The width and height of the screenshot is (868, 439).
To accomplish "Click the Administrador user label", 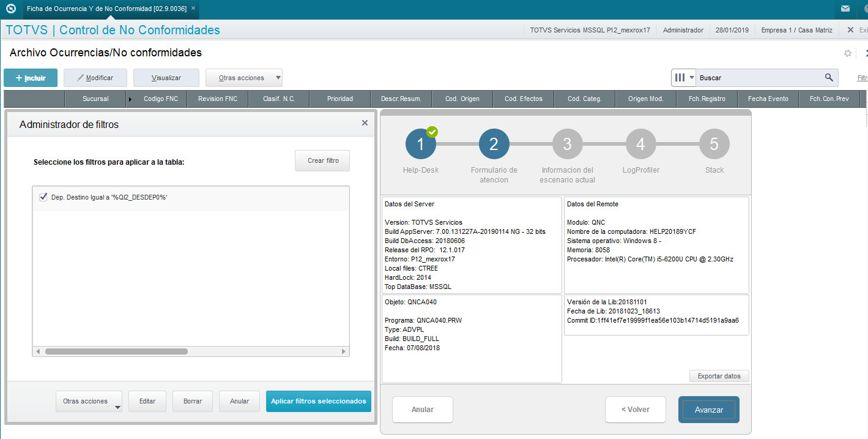I will coord(683,30).
